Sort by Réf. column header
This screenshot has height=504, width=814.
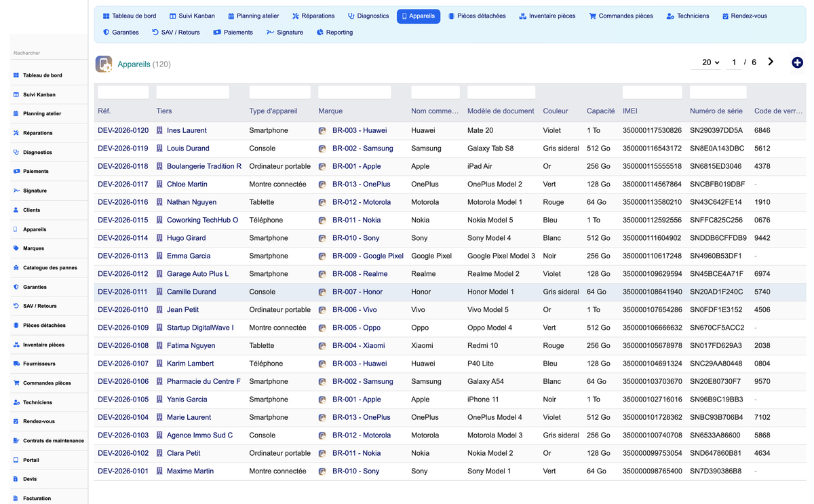pyautogui.click(x=104, y=111)
